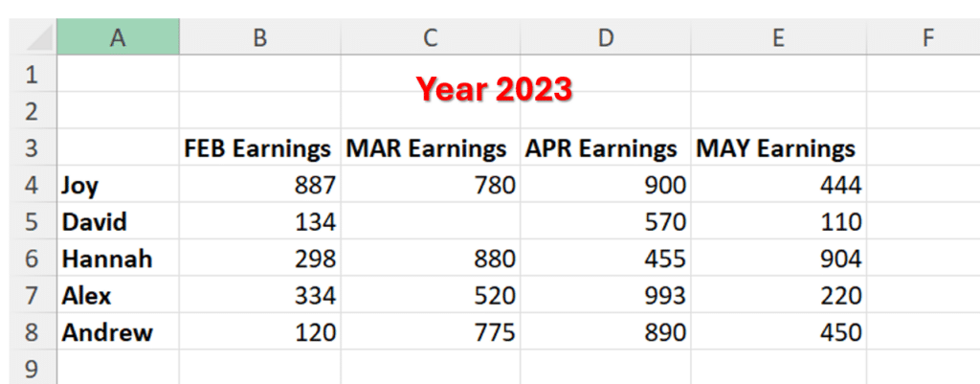Select Joy's FEB value 887

(259, 186)
